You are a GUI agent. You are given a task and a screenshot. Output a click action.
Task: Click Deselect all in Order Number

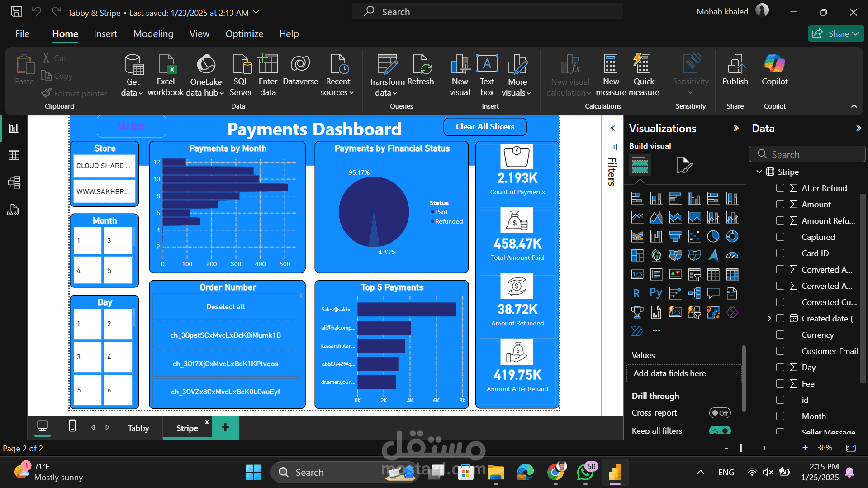pyautogui.click(x=225, y=306)
